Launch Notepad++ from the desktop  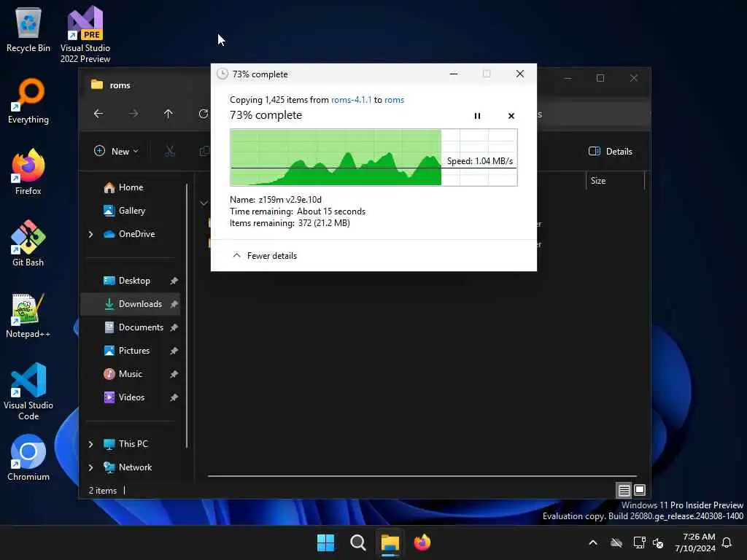point(28,315)
